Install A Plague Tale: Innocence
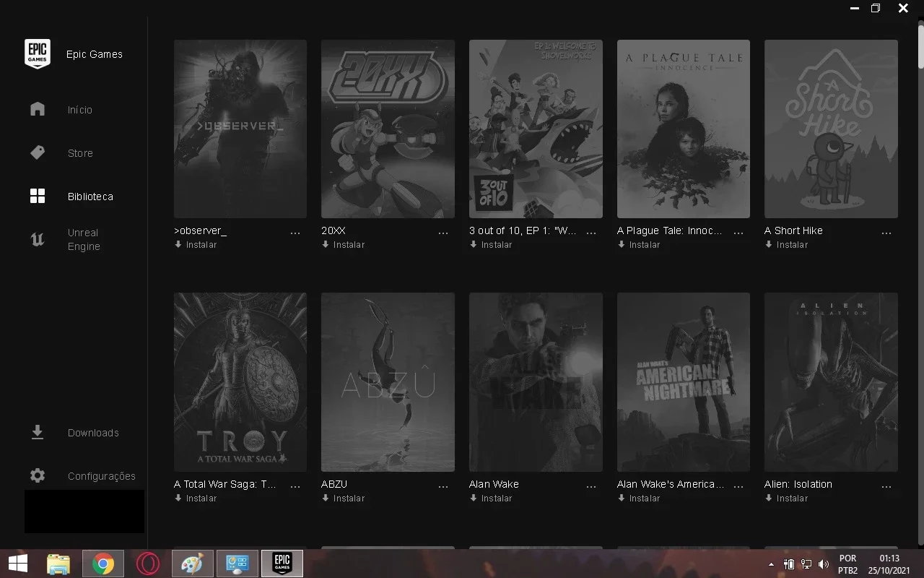The height and width of the screenshot is (578, 924). pyautogui.click(x=639, y=245)
